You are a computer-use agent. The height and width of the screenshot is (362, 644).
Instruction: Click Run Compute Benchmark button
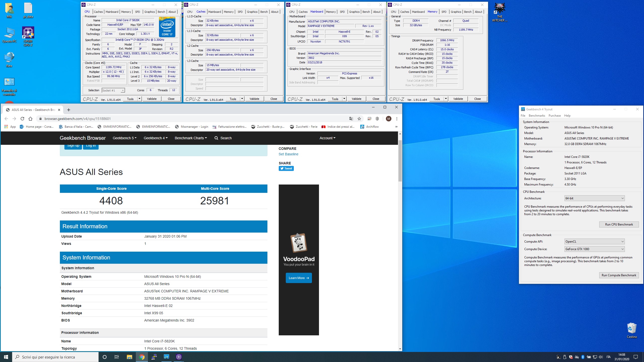click(619, 275)
